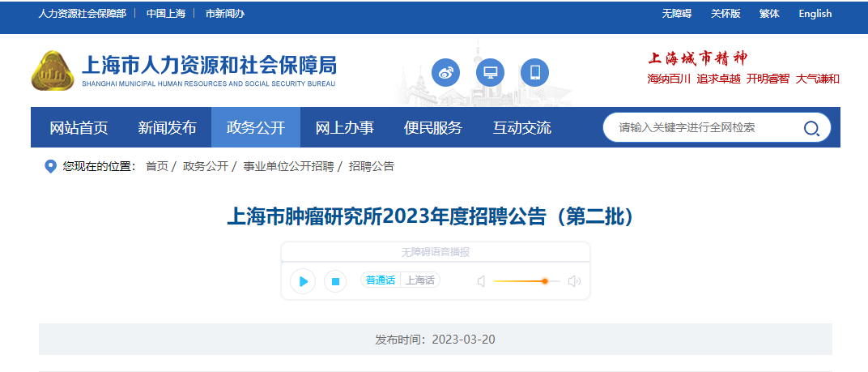The image size is (868, 372).
Task: Click the desktop monitor version icon
Action: point(490,73)
